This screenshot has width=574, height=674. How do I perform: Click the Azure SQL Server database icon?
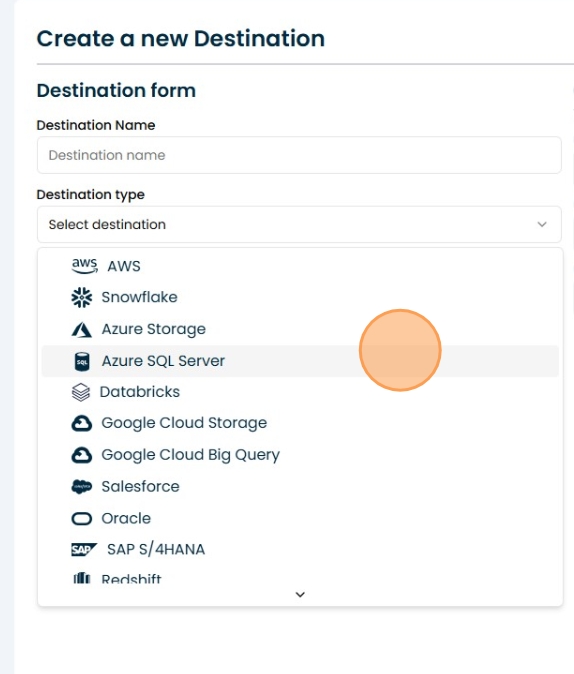point(82,361)
